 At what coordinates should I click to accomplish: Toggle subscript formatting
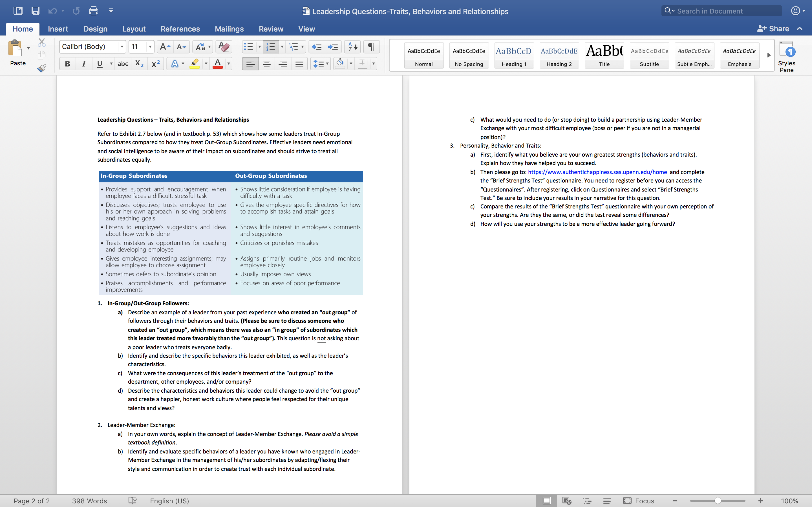tap(139, 63)
